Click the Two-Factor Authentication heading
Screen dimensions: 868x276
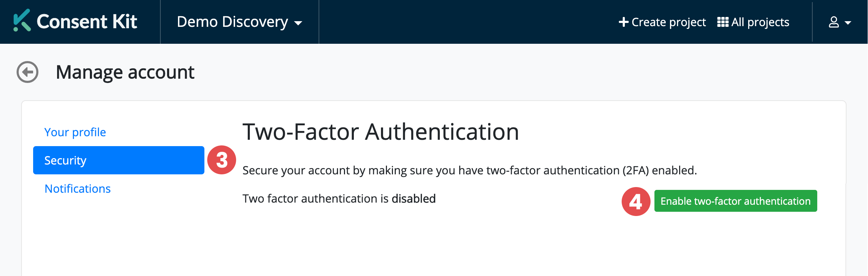tap(381, 132)
